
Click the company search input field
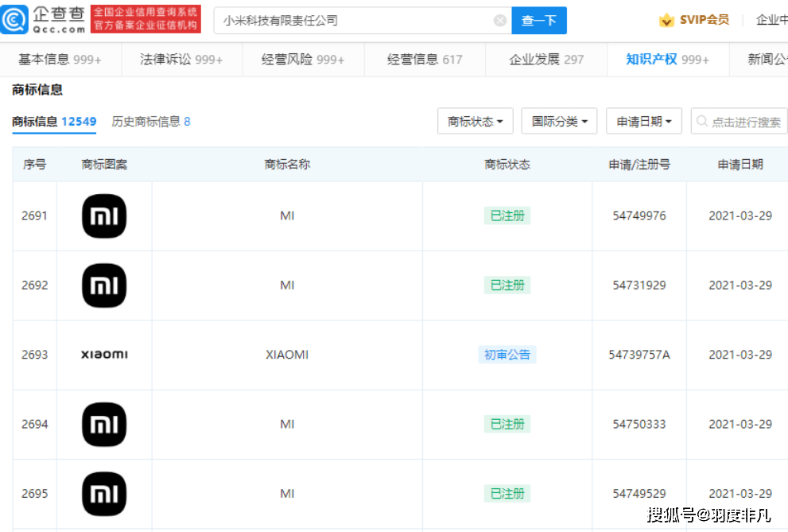click(342, 20)
